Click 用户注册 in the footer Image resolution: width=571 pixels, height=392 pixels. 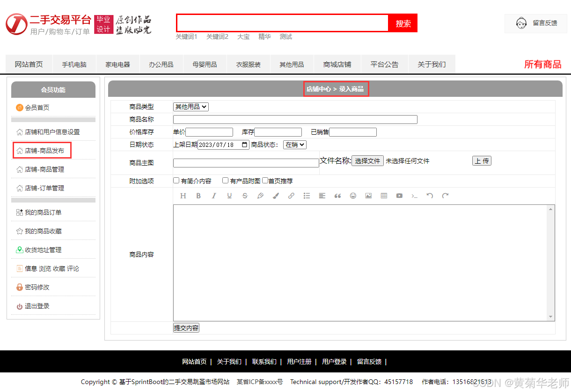click(299, 362)
